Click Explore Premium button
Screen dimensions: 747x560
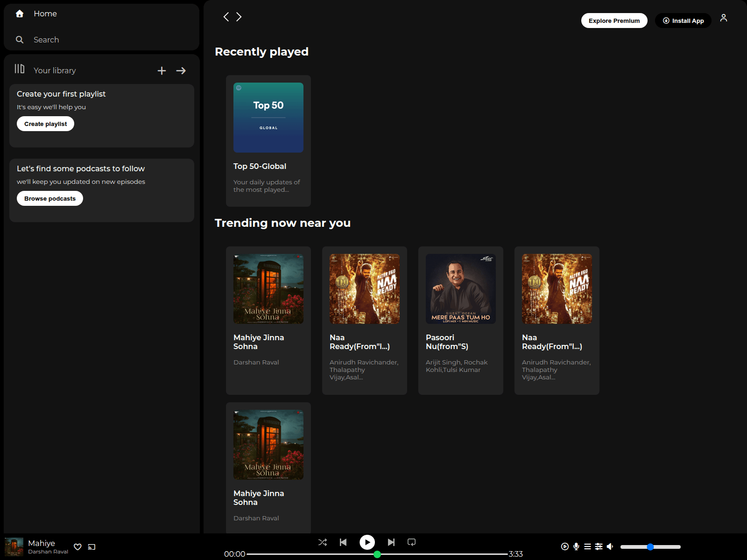click(614, 21)
